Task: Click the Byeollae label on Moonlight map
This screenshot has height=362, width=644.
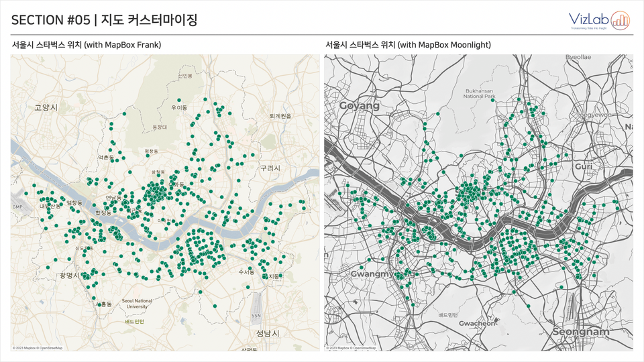Action: pyautogui.click(x=578, y=57)
